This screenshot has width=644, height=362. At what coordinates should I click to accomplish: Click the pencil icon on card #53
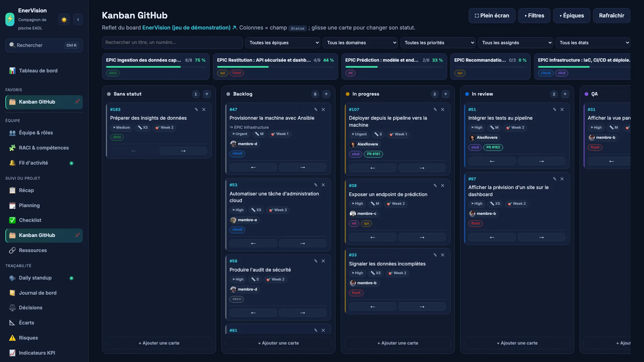coord(316,185)
